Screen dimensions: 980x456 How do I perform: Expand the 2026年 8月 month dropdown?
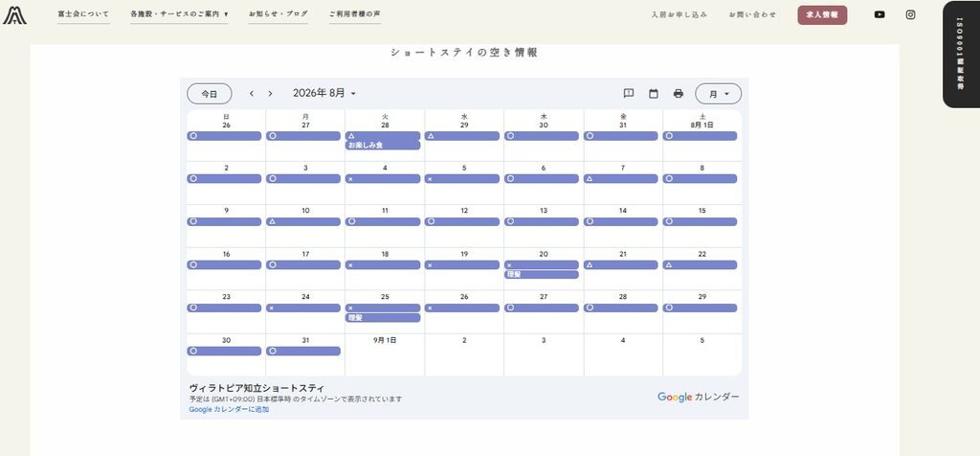click(324, 93)
